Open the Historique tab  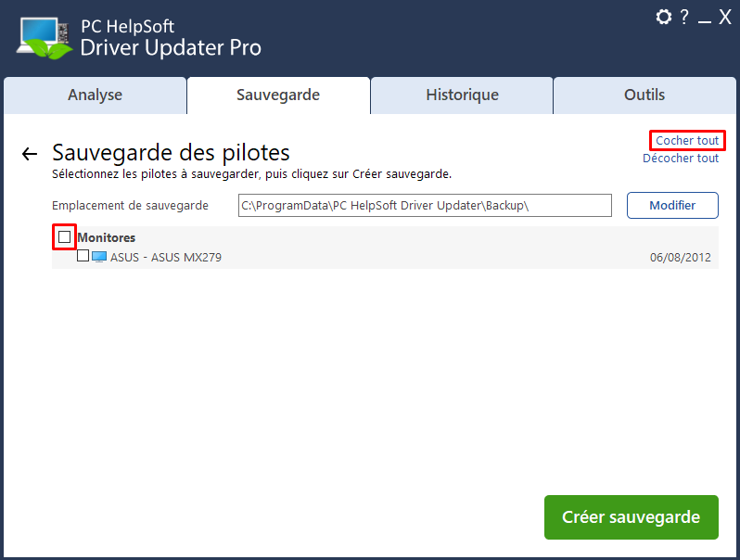click(x=462, y=95)
